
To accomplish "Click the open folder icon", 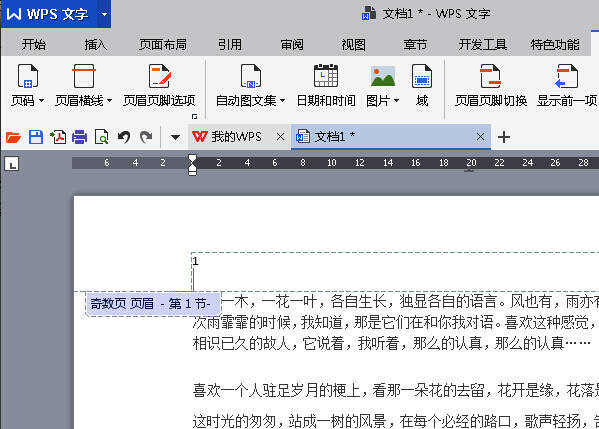I will [13, 137].
